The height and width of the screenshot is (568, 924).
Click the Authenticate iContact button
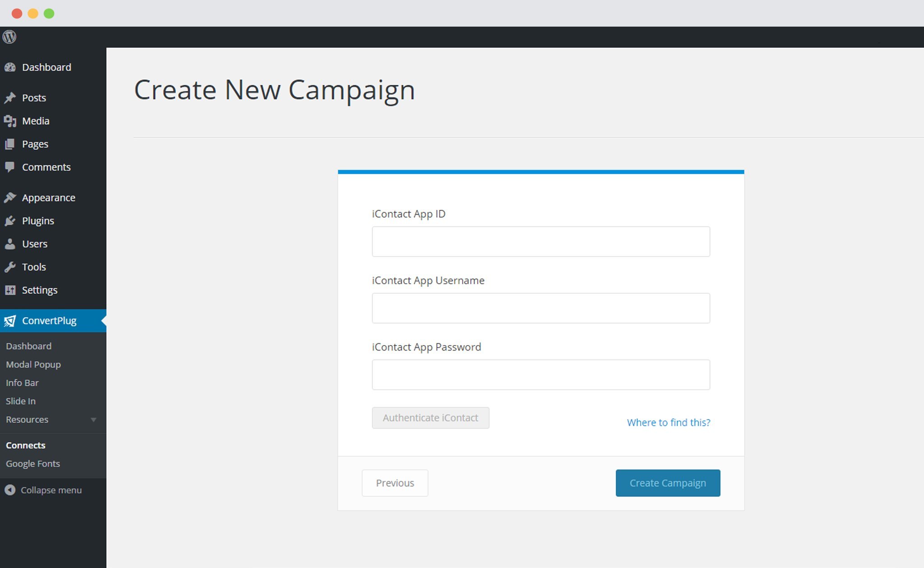tap(430, 417)
